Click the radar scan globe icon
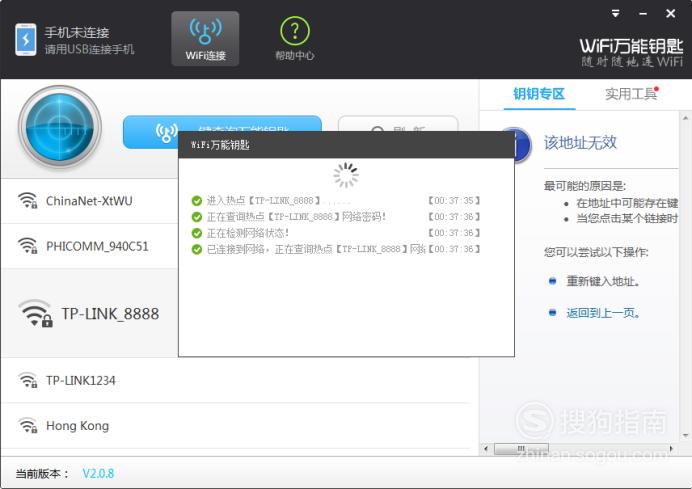Image resolution: width=692 pixels, height=489 pixels. [x=60, y=128]
